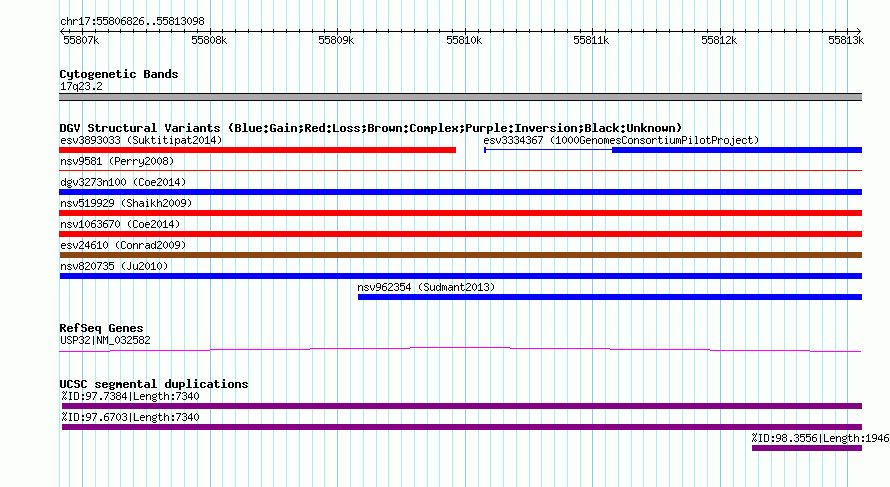Select the USP32|NM_032582 gene label
The height and width of the screenshot is (487, 890).
click(105, 341)
